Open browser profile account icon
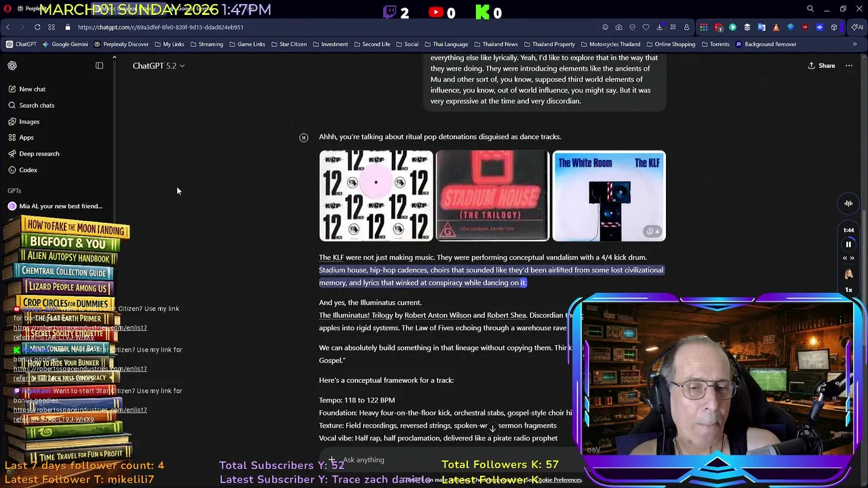The height and width of the screenshot is (488, 868). pyautogui.click(x=686, y=27)
